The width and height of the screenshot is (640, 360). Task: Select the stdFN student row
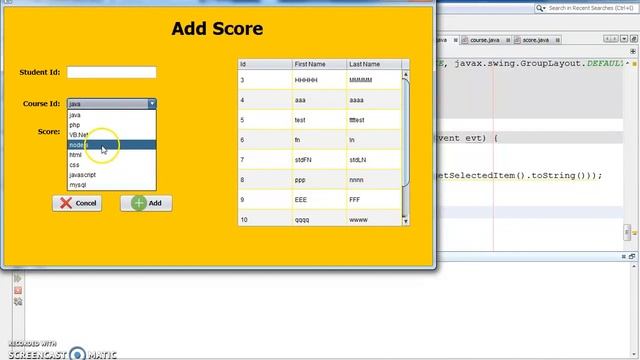(320, 160)
